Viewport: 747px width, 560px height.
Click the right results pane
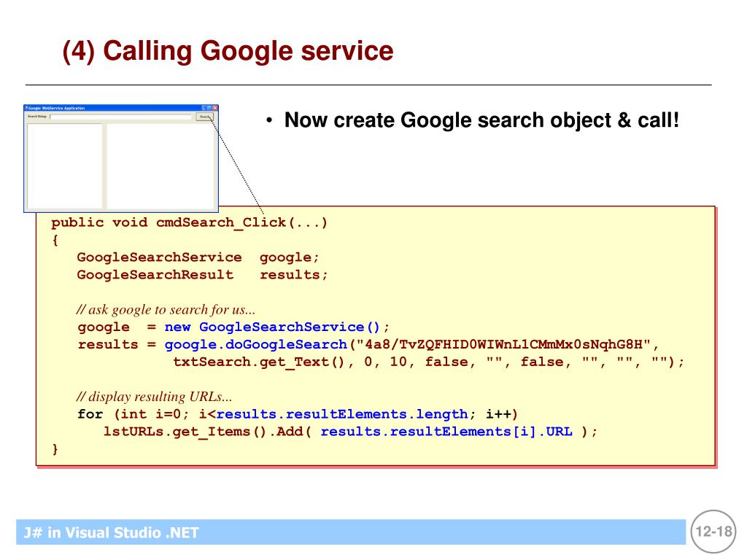tap(160, 166)
